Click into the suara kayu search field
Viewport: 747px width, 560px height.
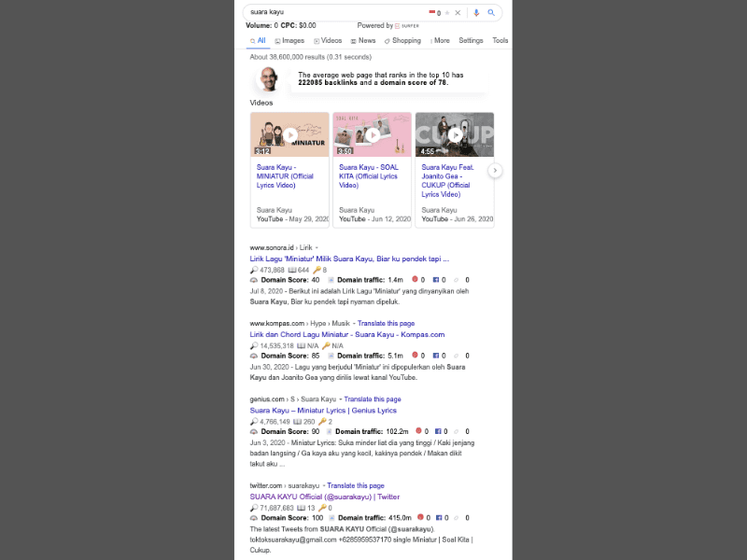click(x=327, y=13)
